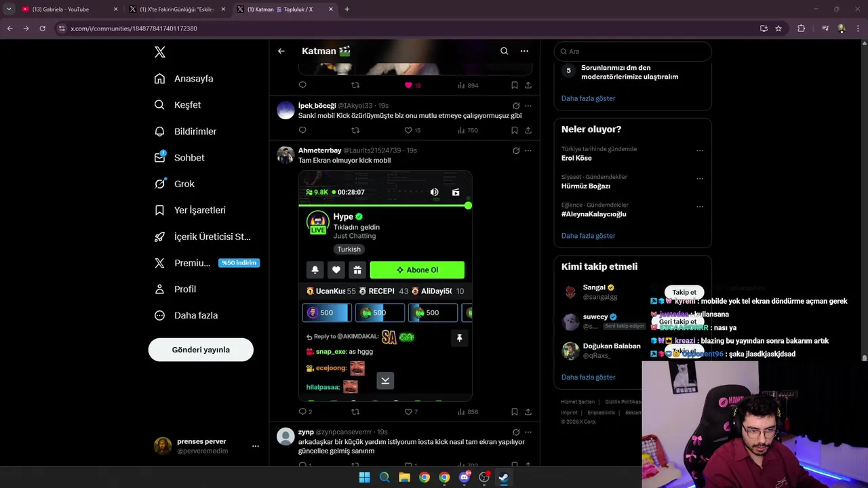The image size is (868, 488).
Task: Open #AleynaKalaycıoğlu trending topic
Action: (593, 214)
